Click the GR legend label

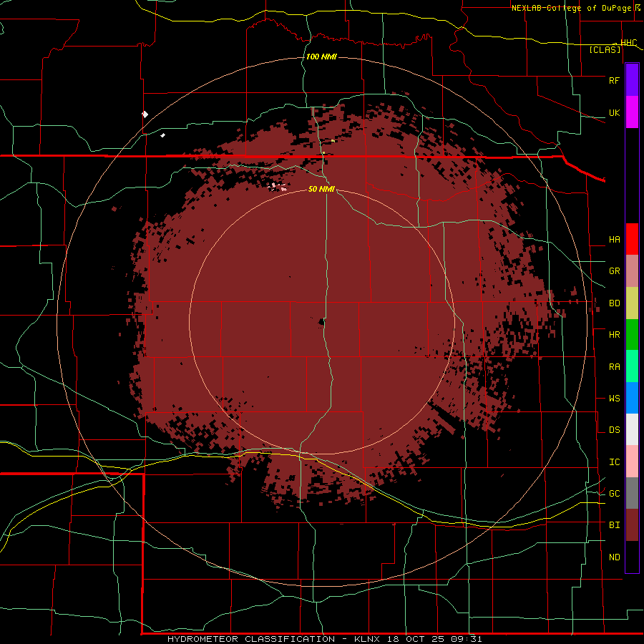pyautogui.click(x=614, y=271)
